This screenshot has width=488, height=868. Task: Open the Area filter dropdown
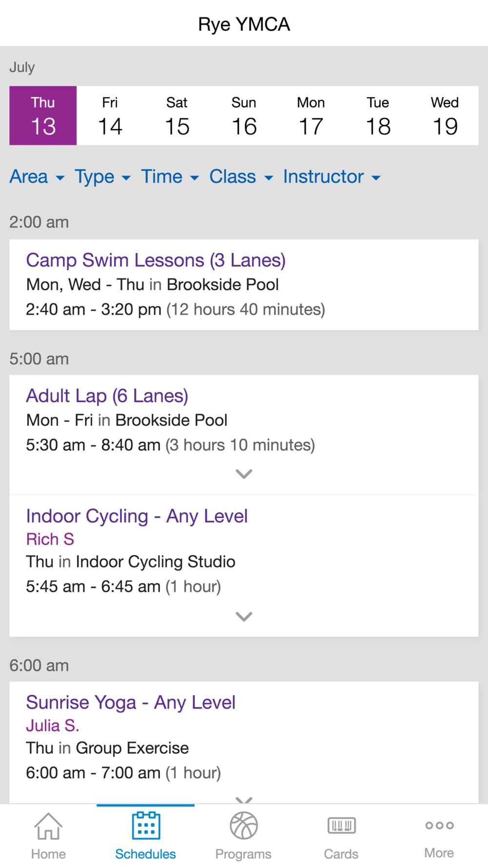tap(37, 177)
